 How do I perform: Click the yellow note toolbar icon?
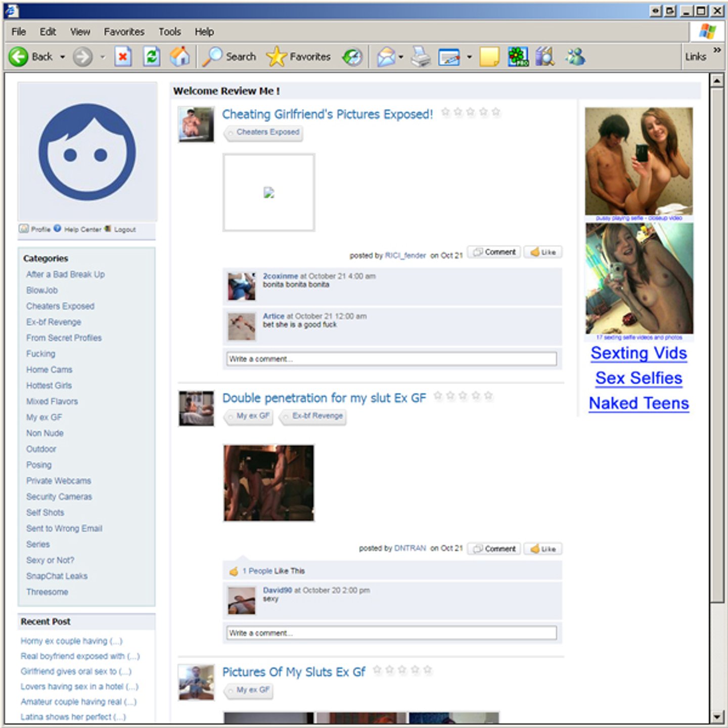[x=489, y=57]
